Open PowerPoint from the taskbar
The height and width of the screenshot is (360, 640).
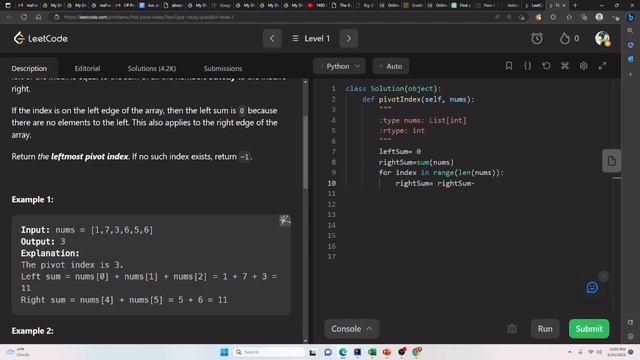387,352
